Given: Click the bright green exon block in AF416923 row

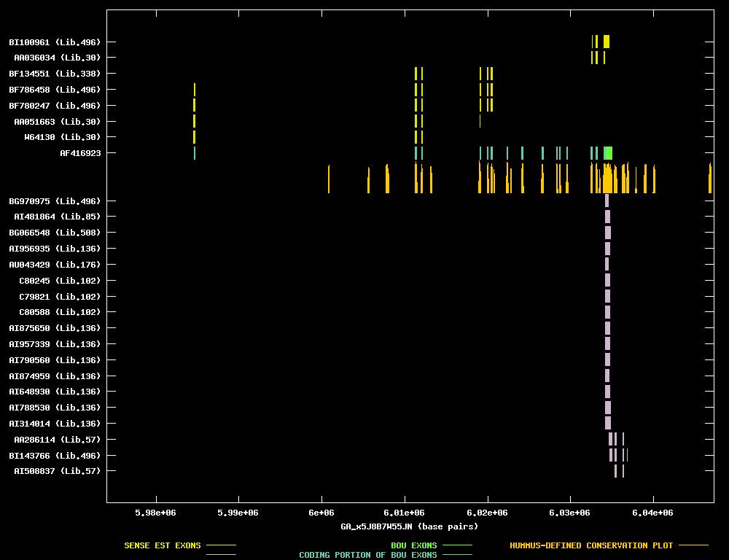Looking at the screenshot, I should 608,153.
